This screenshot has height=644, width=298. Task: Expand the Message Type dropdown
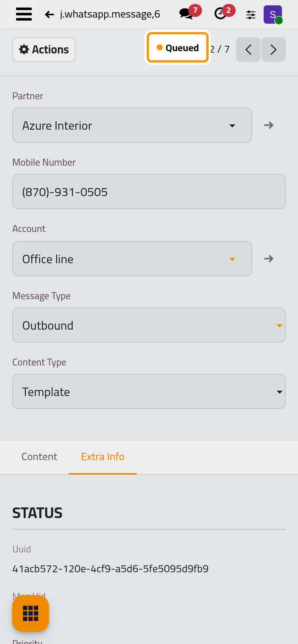pyautogui.click(x=149, y=325)
